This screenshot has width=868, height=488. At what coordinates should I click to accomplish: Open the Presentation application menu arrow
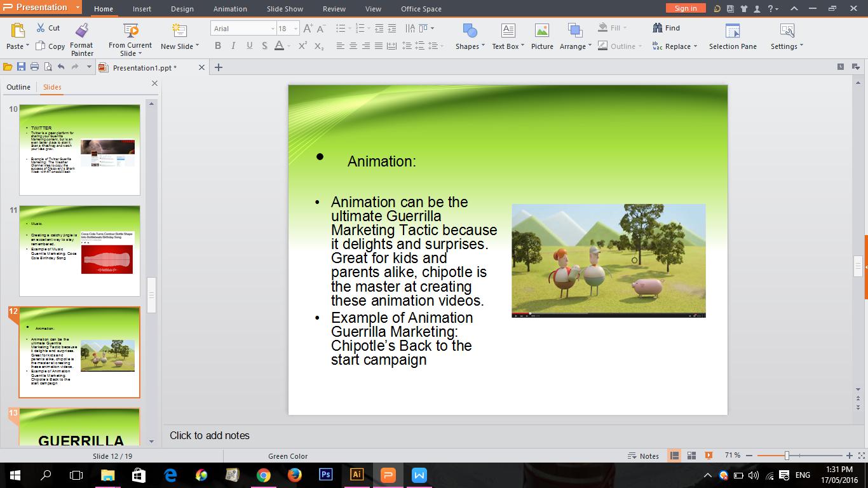(x=78, y=8)
